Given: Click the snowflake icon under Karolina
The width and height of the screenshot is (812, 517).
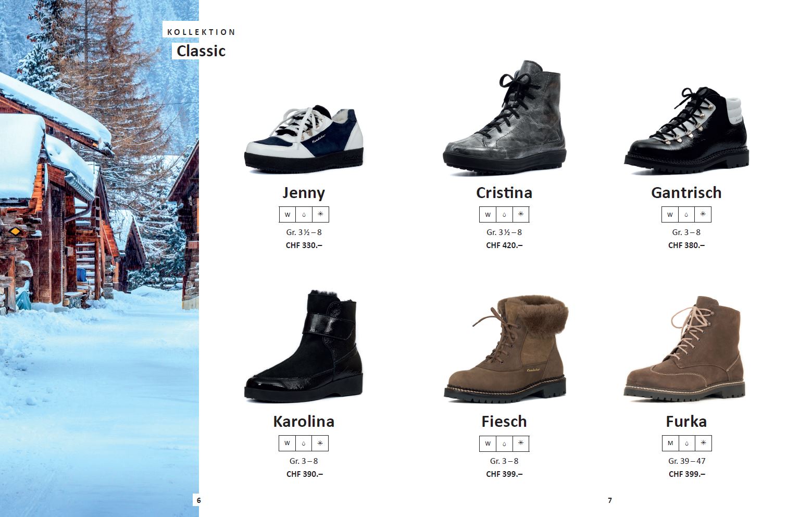Looking at the screenshot, I should pos(320,443).
